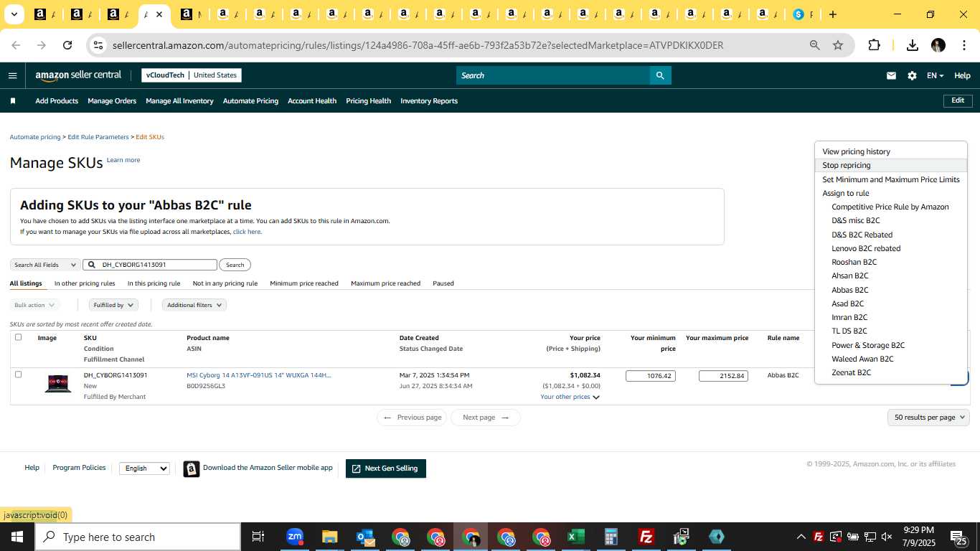
Task: Open the Windows notification center
Action: tap(960, 537)
